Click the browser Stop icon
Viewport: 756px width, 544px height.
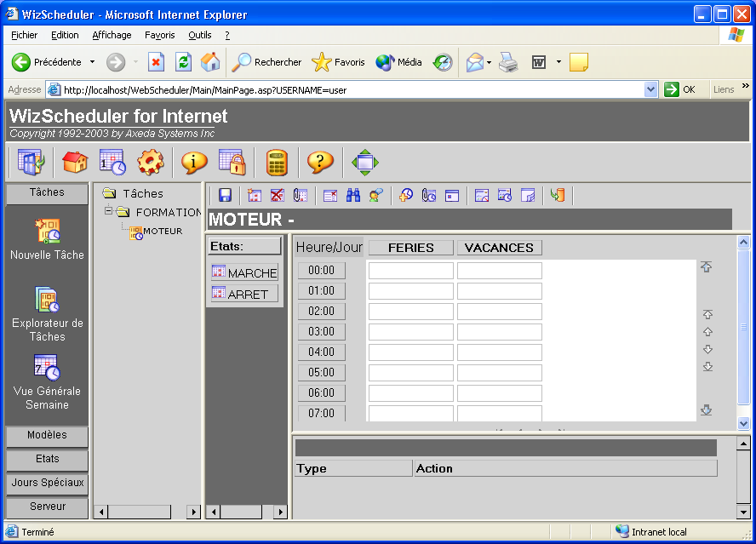point(156,62)
